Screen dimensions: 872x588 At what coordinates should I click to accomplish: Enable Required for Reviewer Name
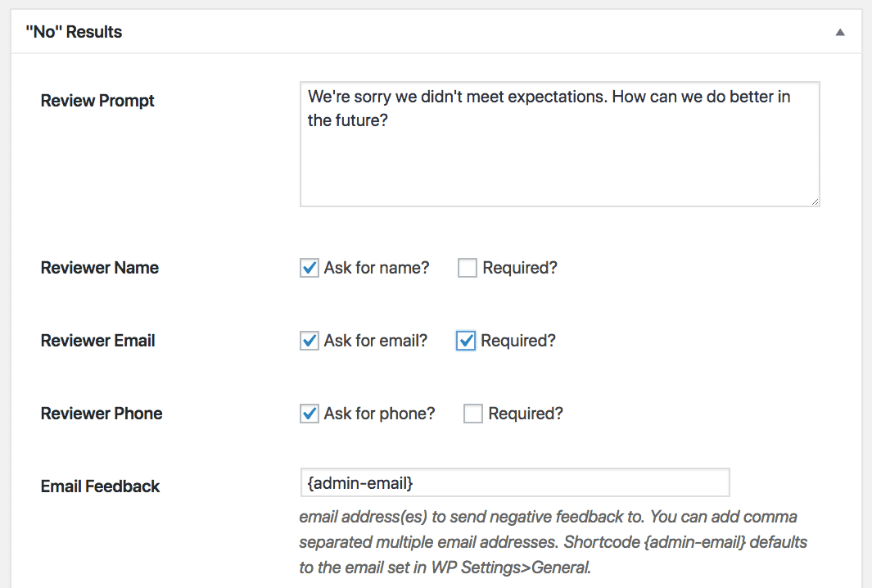pos(468,268)
